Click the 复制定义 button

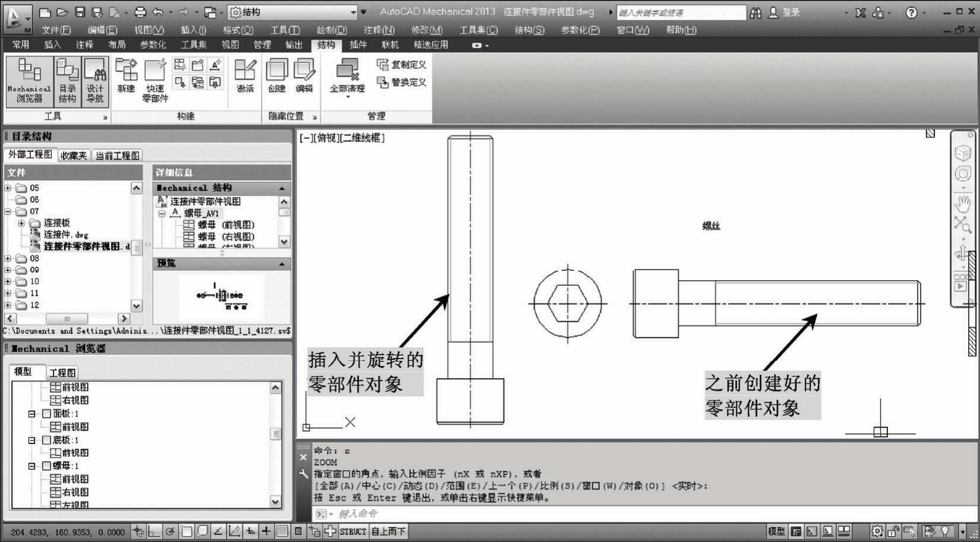coord(402,65)
